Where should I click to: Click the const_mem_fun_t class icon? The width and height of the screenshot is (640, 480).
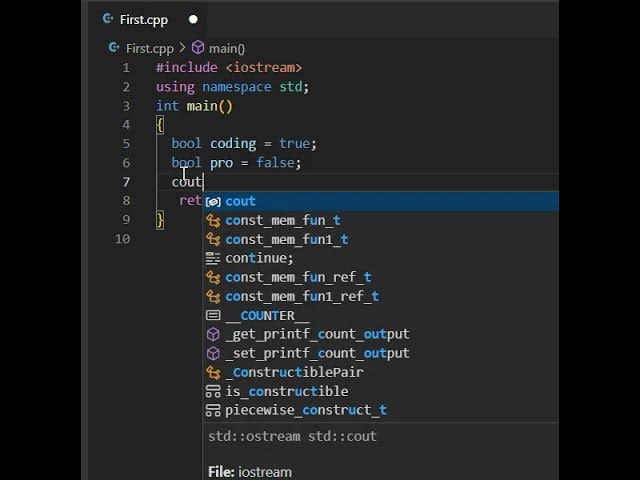[213, 220]
